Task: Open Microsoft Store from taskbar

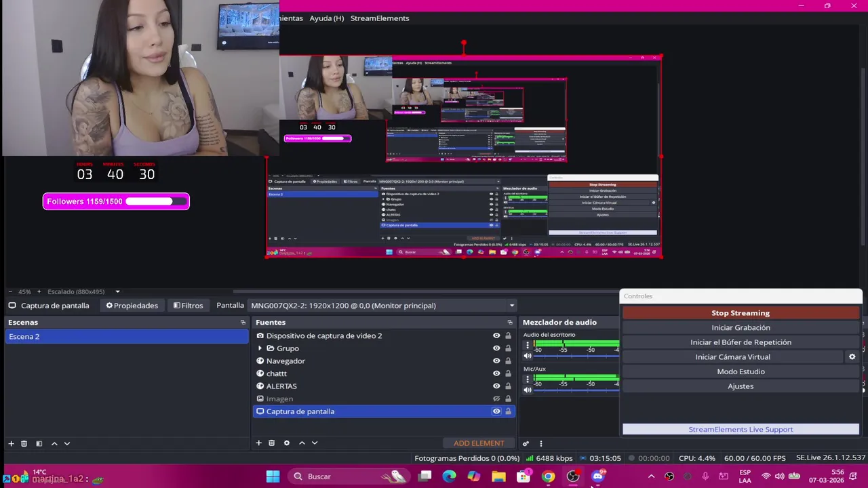Action: pyautogui.click(x=524, y=476)
